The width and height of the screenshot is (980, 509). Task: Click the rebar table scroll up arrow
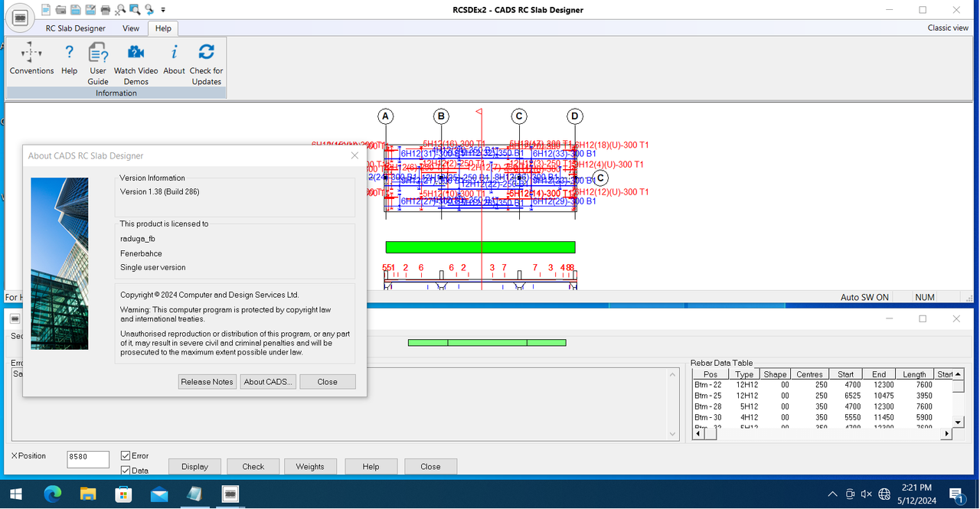tap(958, 374)
